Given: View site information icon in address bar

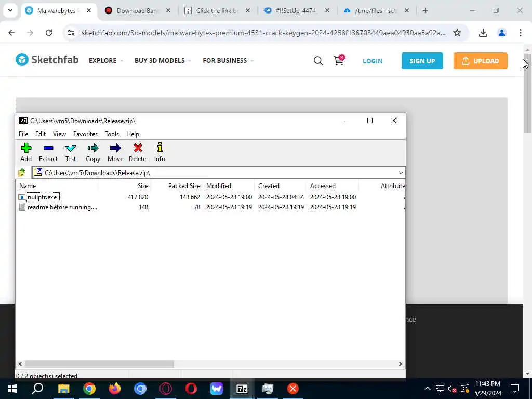Looking at the screenshot, I should point(71,33).
